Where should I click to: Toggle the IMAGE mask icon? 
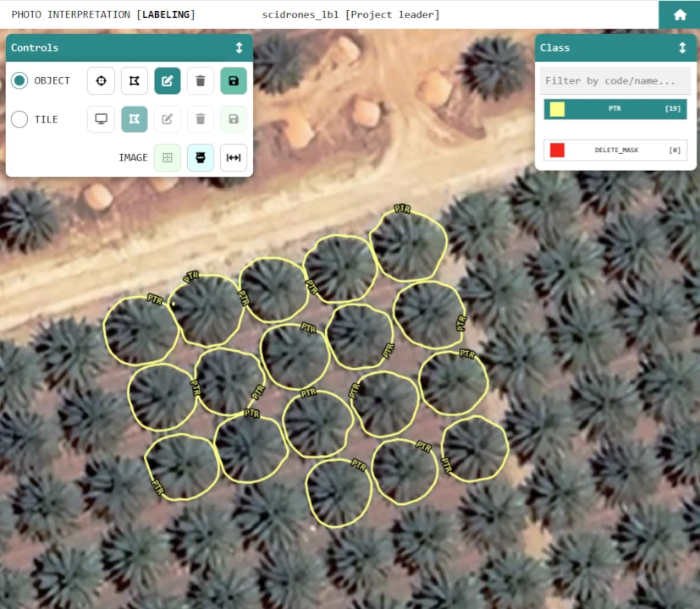[x=201, y=157]
